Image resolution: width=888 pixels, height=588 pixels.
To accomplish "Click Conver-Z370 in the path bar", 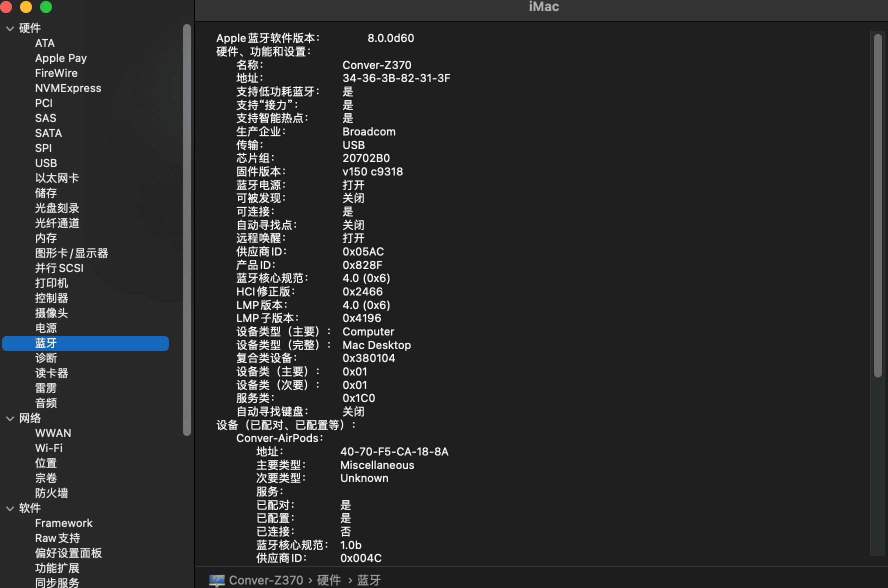I will point(266,580).
